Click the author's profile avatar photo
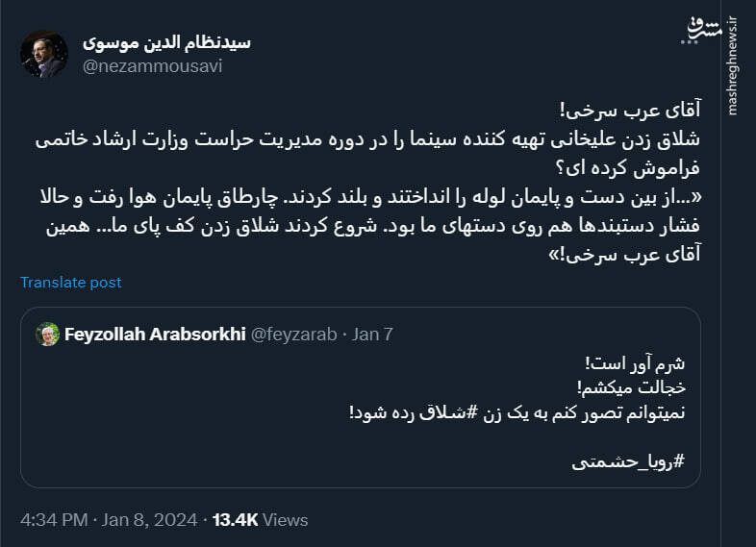This screenshot has width=756, height=547. 44,55
